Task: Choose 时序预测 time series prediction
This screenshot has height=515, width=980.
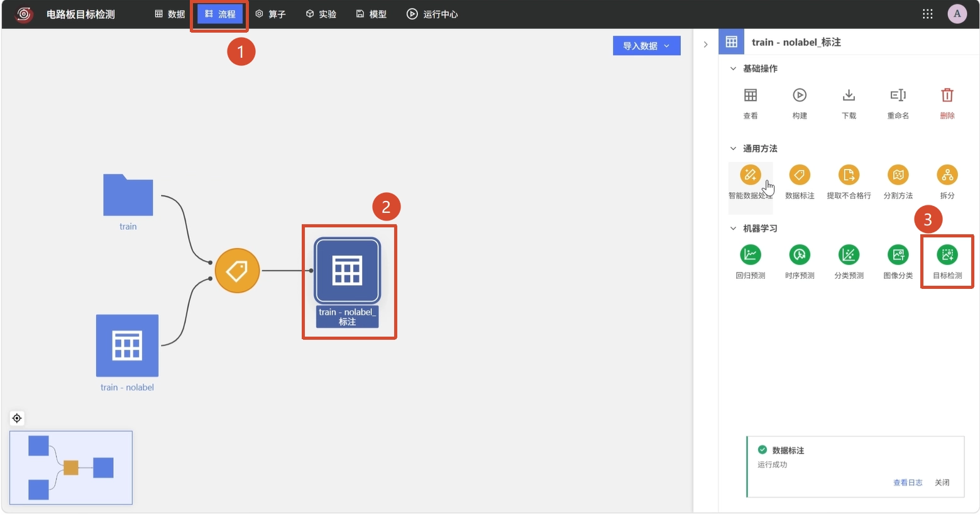Action: (800, 255)
